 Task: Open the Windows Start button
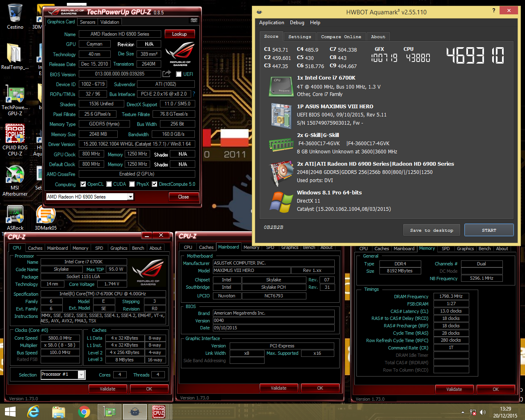(10, 412)
